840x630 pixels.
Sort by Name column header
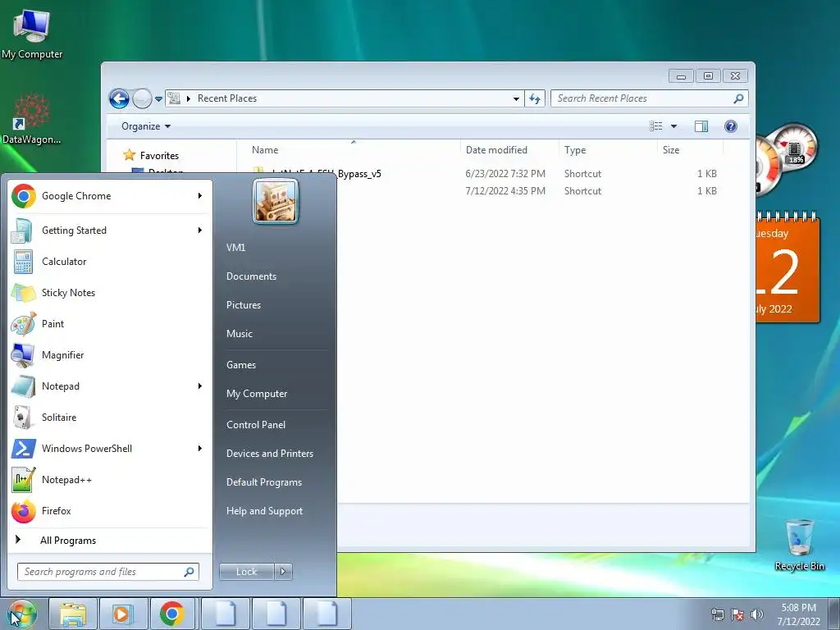point(348,150)
